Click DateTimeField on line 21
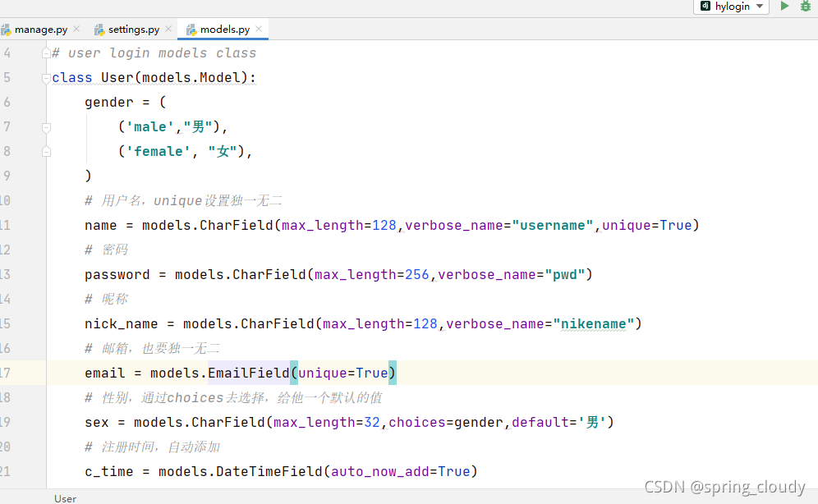The width and height of the screenshot is (818, 504). [x=269, y=472]
